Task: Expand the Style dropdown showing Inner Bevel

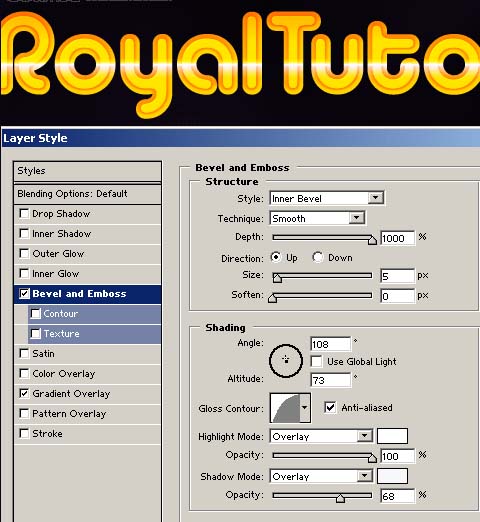Action: (x=327, y=198)
